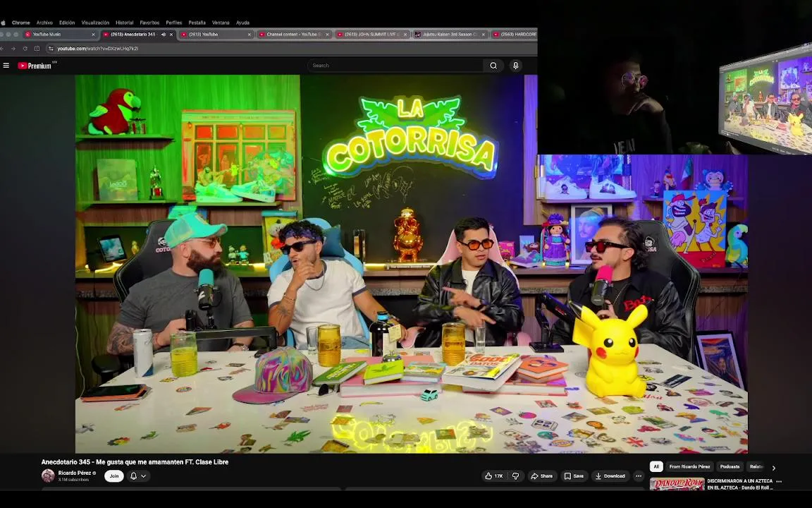
Task: Open the YouTube hamburger guide menu
Action: (x=6, y=66)
